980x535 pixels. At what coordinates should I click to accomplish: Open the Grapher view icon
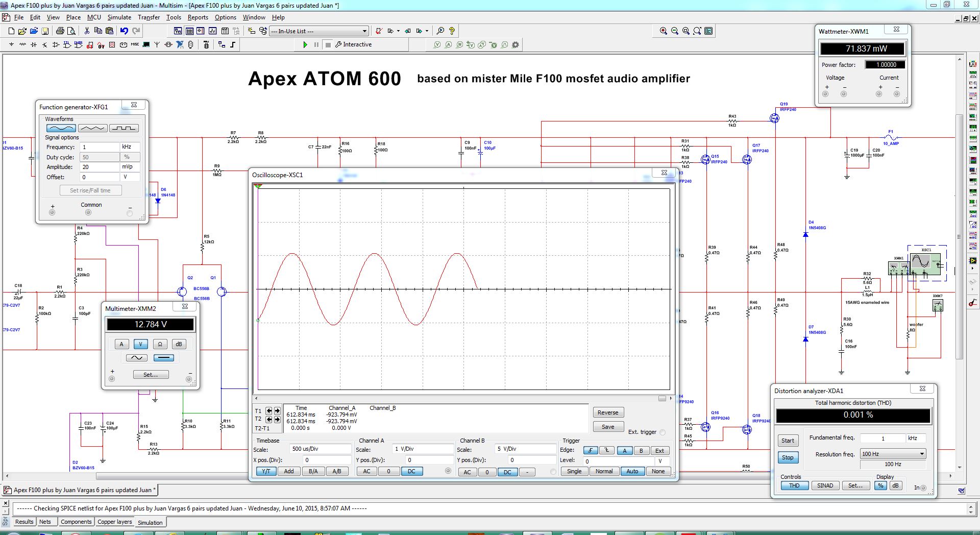(212, 31)
